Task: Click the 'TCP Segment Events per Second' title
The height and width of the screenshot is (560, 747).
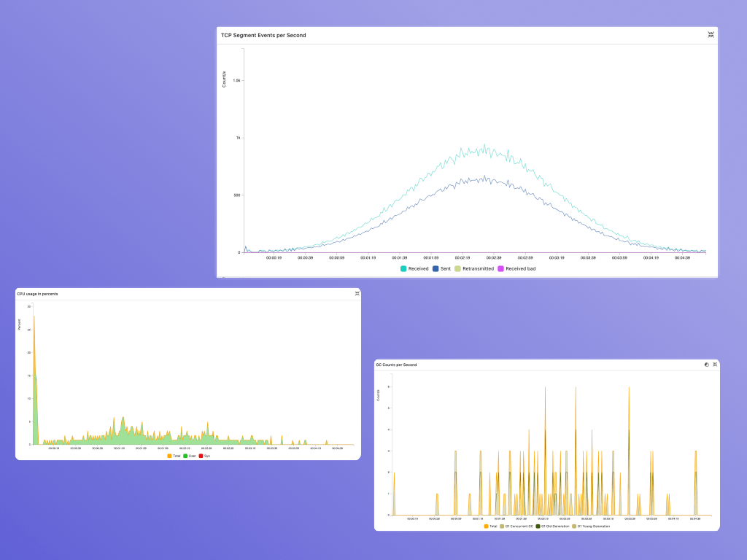Action: click(263, 35)
